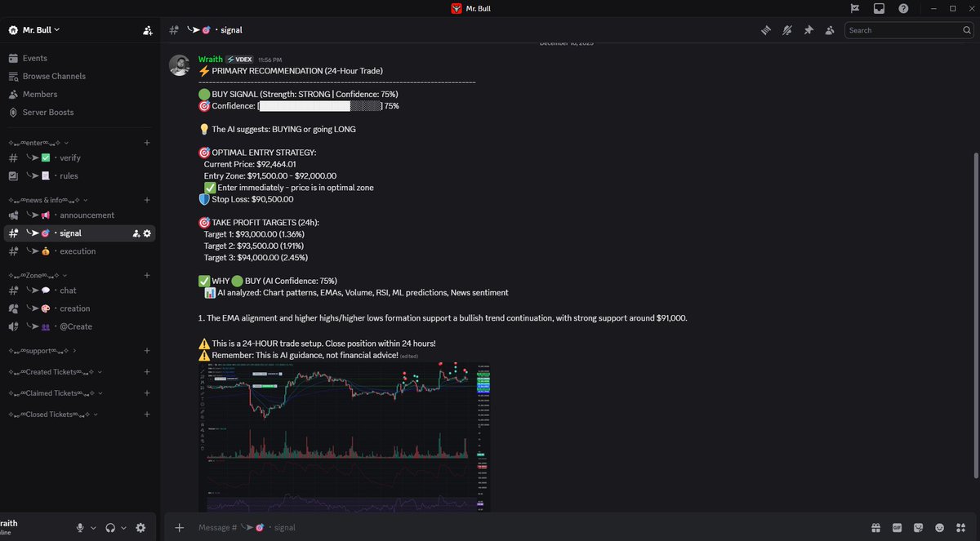Open the Threads icon in channel header
Viewport: 980px width, 541px height.
766,30
